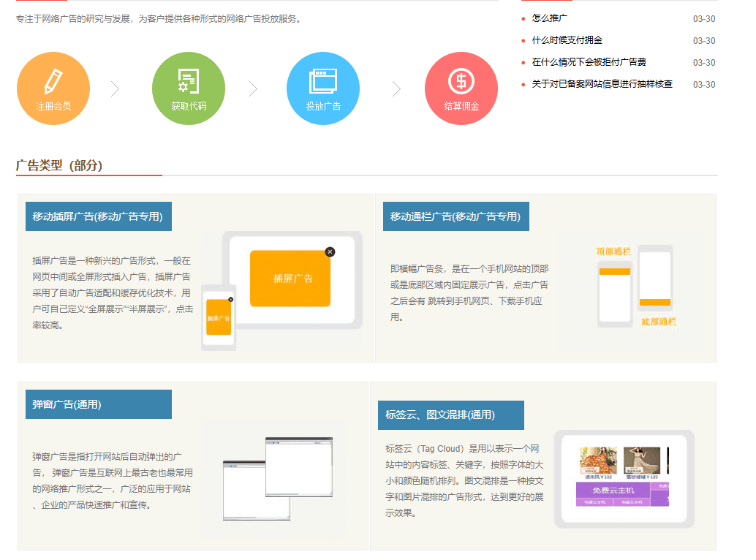Open the 什么时候支付佣金 article link
The width and height of the screenshot is (756, 560).
click(567, 40)
